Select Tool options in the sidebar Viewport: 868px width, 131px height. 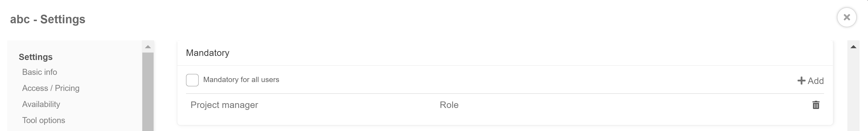click(x=44, y=120)
